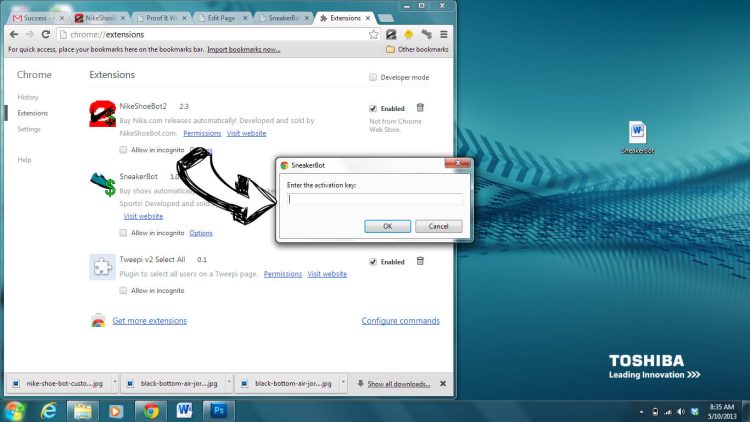Click the browser reload button

pyautogui.click(x=45, y=34)
